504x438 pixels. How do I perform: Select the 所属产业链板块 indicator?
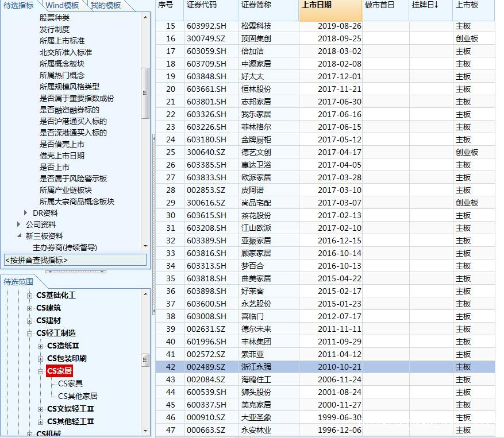click(x=66, y=190)
